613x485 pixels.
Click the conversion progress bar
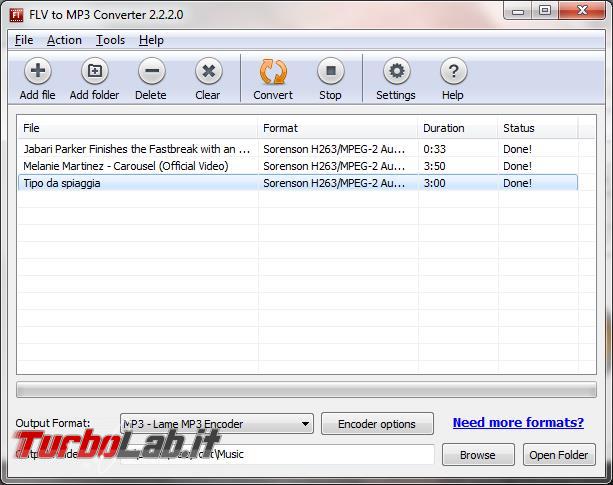(306, 390)
